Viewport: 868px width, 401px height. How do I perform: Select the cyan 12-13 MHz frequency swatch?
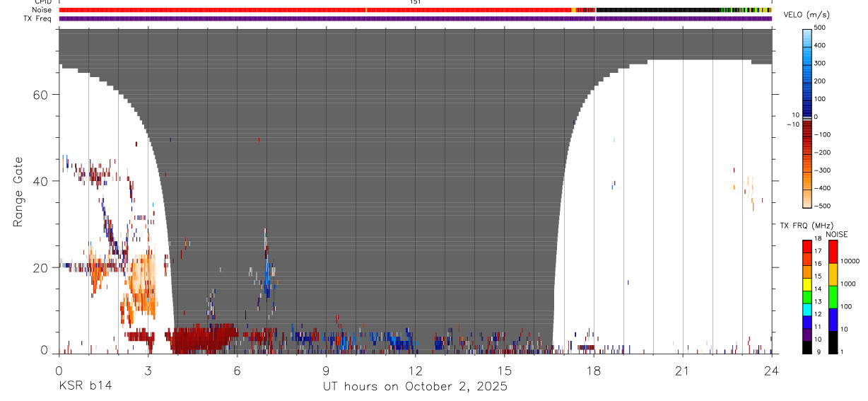(807, 310)
